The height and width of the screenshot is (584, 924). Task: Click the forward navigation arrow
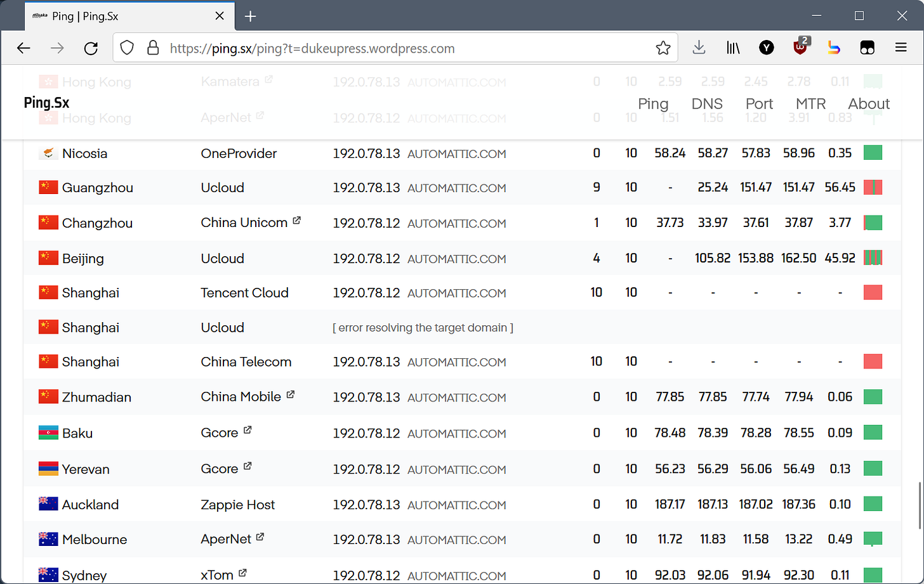57,48
